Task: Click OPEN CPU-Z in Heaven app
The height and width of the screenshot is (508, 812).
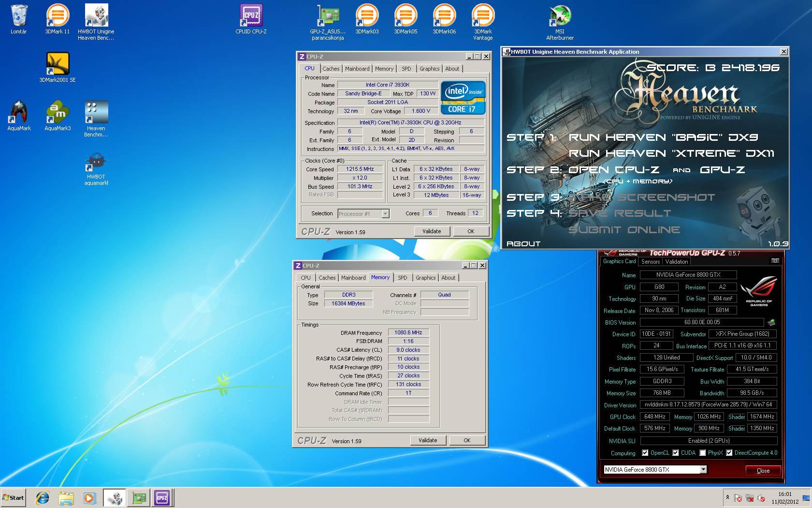Action: [614, 170]
